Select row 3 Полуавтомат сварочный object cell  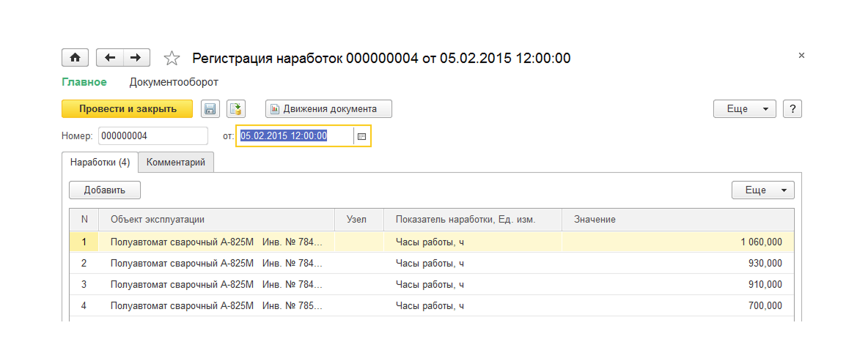[217, 284]
